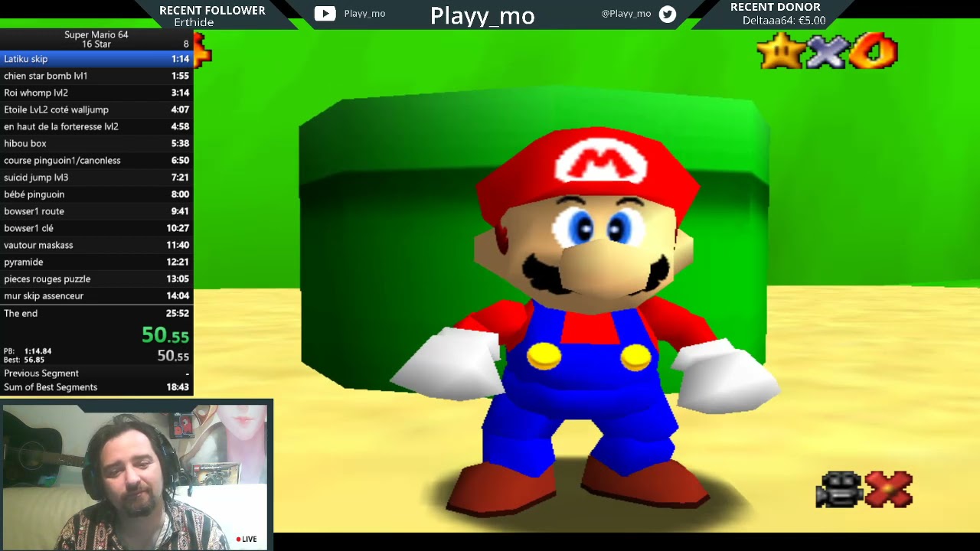Select course pinguoin1/canonless split
980x551 pixels.
[96, 160]
